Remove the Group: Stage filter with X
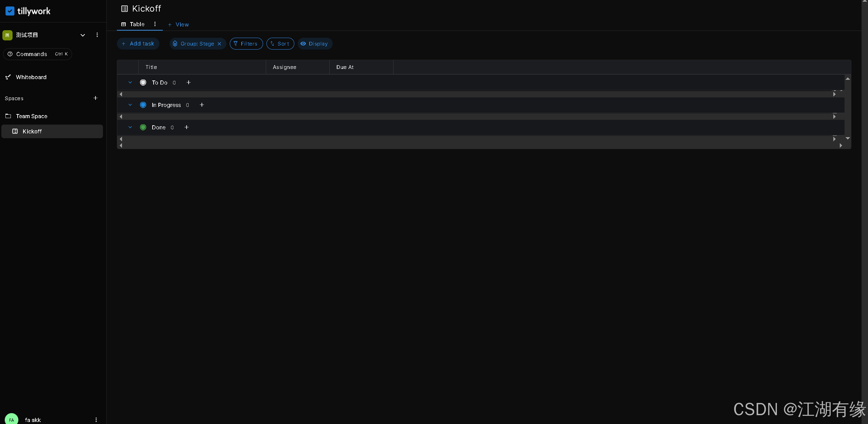 (x=220, y=43)
